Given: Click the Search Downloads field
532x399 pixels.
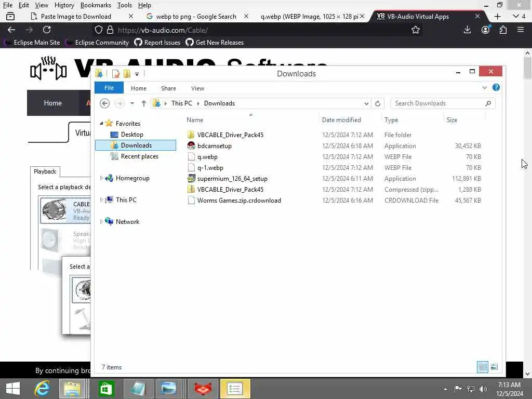Looking at the screenshot, I should click(443, 103).
